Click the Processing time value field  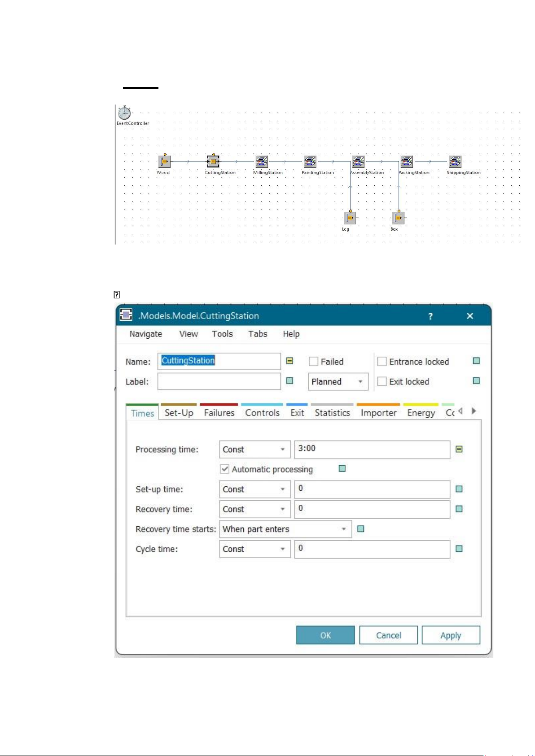click(372, 450)
